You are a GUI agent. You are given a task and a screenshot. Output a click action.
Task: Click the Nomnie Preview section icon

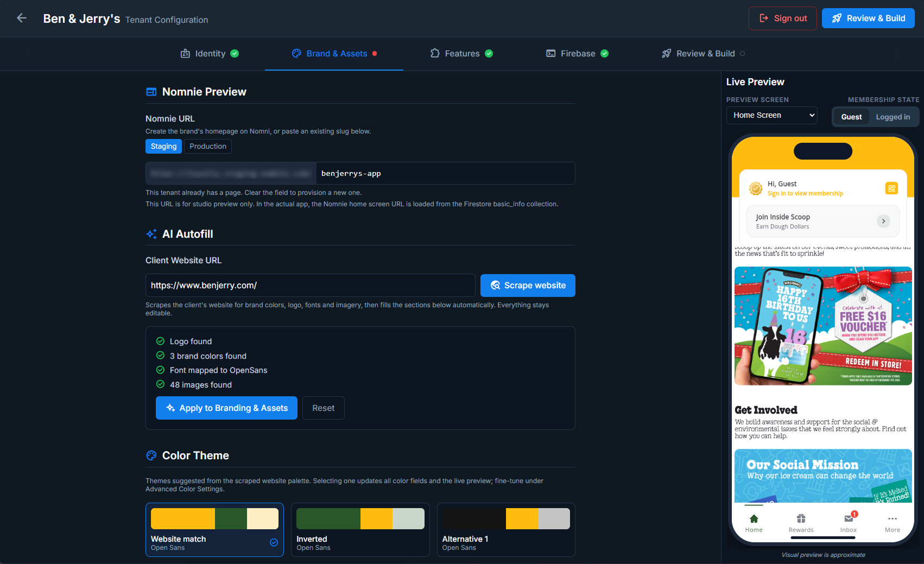click(x=151, y=92)
